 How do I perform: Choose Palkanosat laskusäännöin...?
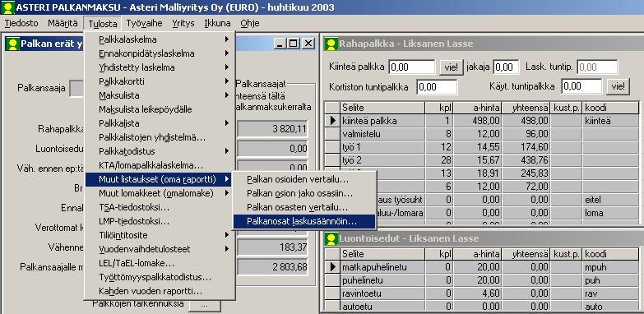pyautogui.click(x=304, y=221)
